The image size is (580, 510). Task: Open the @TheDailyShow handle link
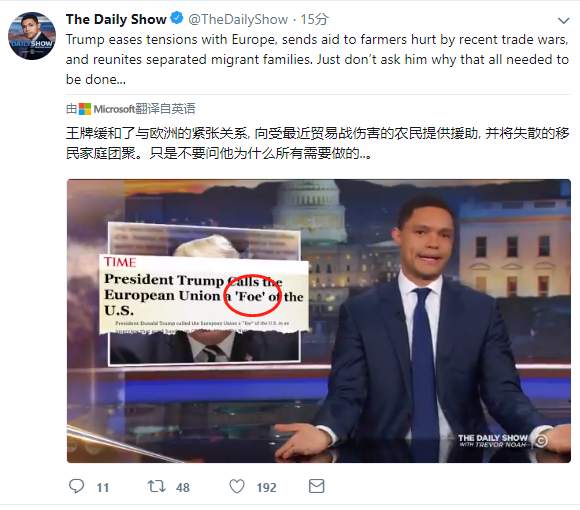pos(238,19)
